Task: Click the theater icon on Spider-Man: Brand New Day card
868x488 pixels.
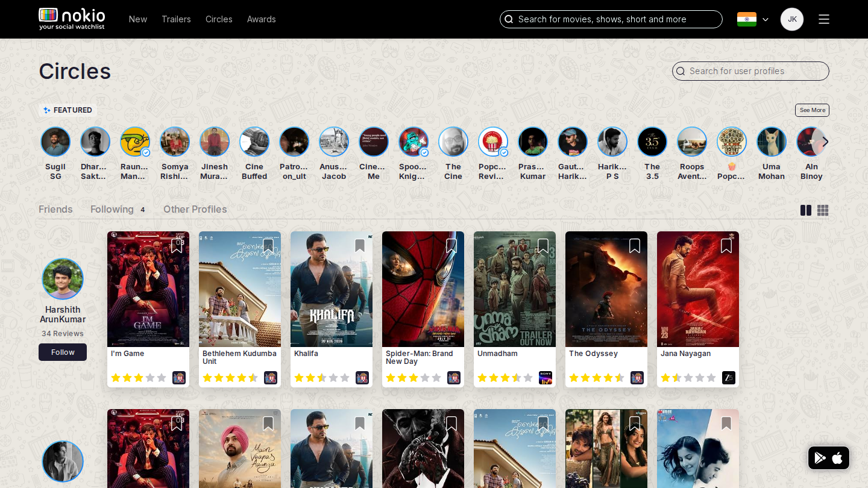Action: tap(454, 378)
